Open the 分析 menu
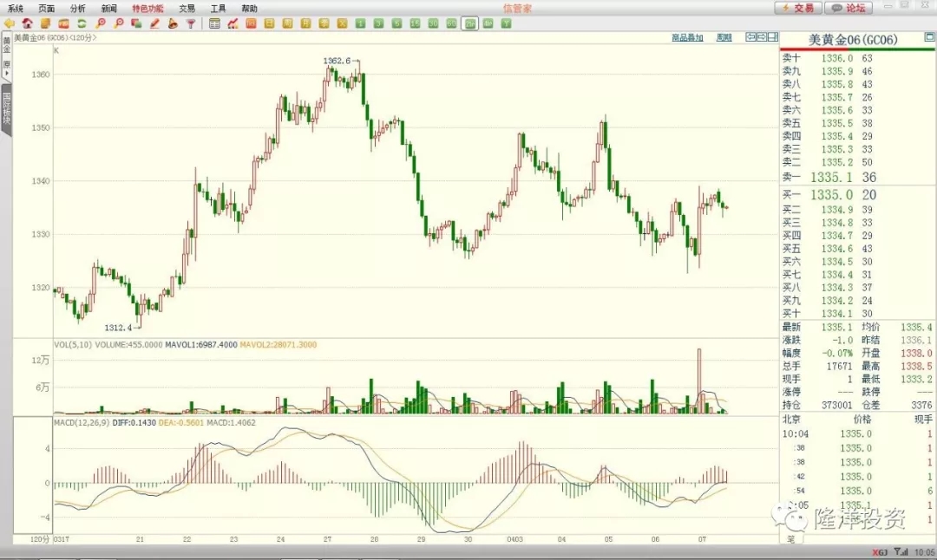This screenshot has height=560, width=937. pyautogui.click(x=78, y=9)
